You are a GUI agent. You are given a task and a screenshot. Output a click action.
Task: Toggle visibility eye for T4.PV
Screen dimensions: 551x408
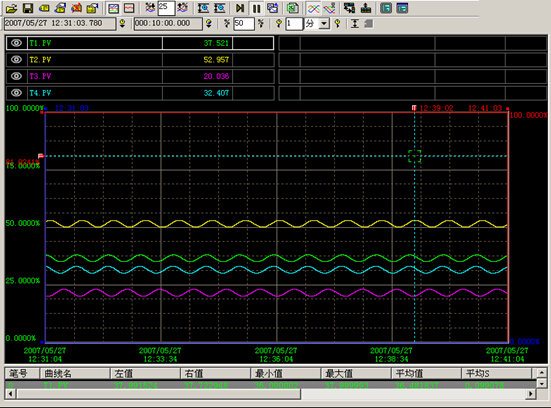(x=16, y=92)
